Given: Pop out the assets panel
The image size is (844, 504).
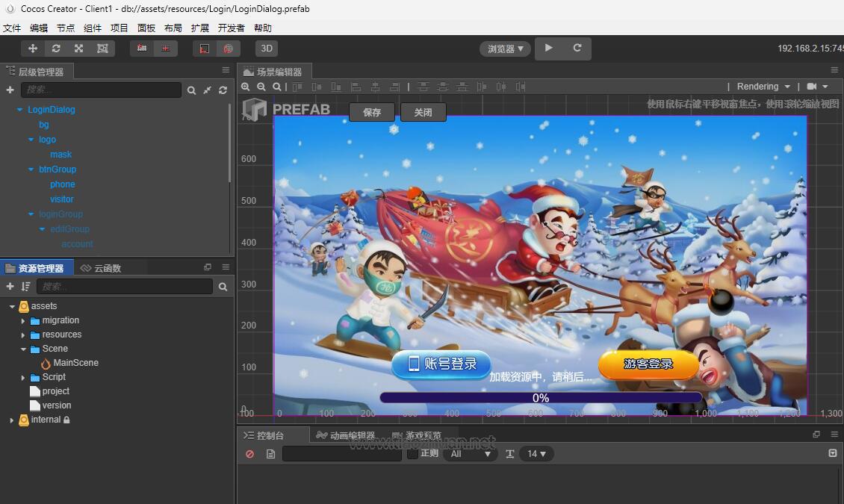Looking at the screenshot, I should (x=208, y=267).
